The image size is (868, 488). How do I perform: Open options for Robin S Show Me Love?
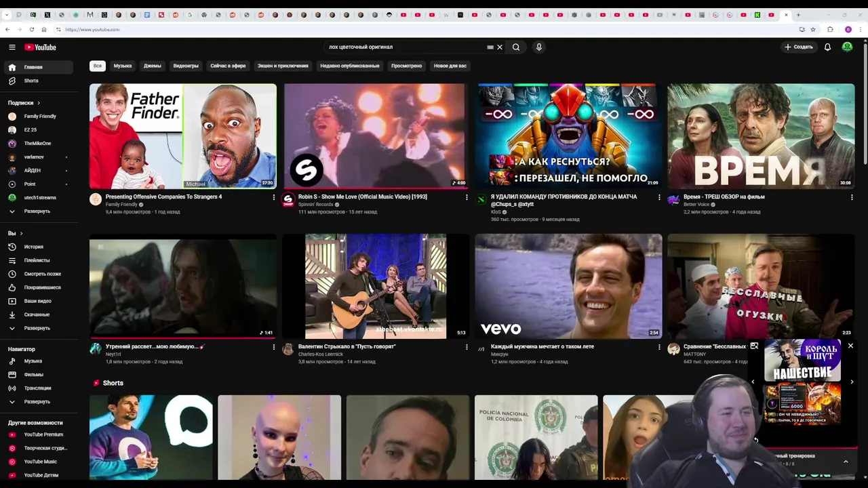coord(467,197)
